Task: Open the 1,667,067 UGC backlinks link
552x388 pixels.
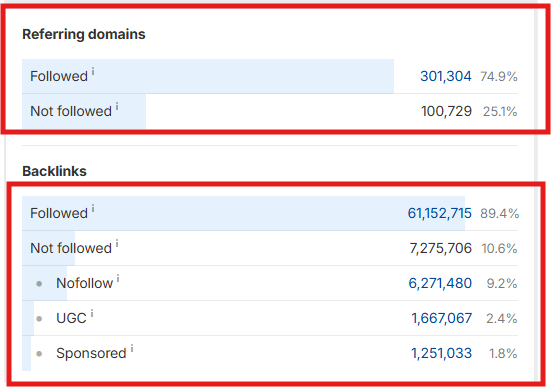Action: pyautogui.click(x=441, y=318)
